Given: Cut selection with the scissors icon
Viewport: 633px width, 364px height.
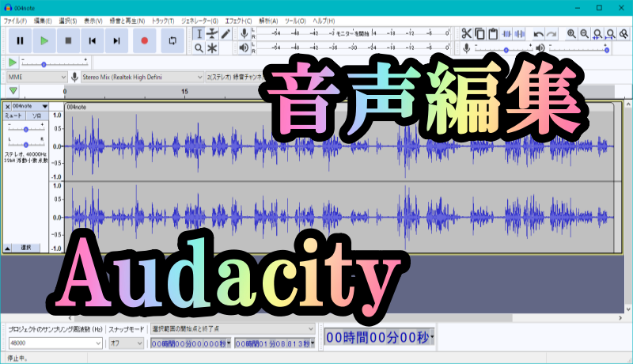Looking at the screenshot, I should coord(467,33).
